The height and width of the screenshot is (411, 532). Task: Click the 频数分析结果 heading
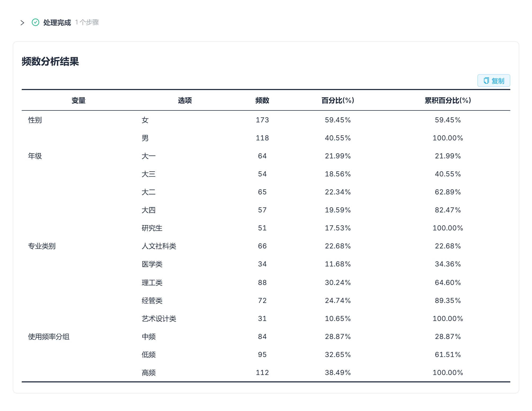pos(50,61)
